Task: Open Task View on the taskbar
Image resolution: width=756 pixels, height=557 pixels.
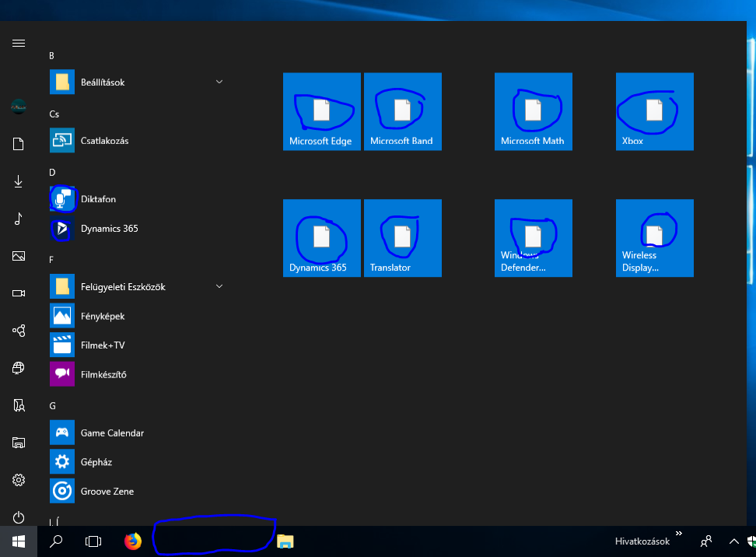Action: pos(93,541)
